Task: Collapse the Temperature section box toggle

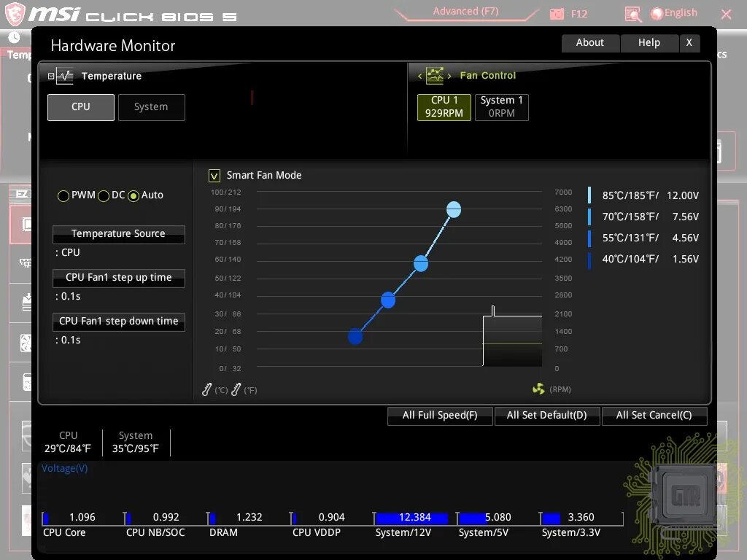Action: click(x=51, y=76)
